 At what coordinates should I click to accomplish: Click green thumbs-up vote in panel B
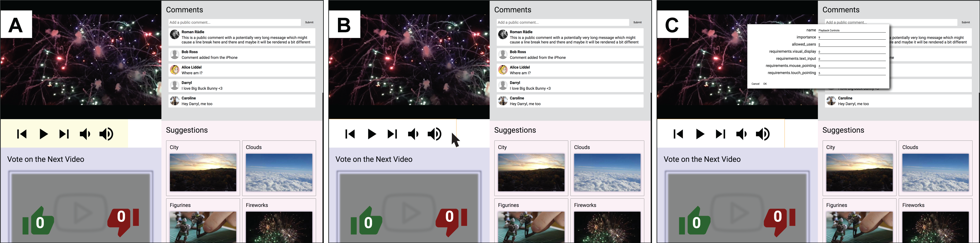click(366, 220)
